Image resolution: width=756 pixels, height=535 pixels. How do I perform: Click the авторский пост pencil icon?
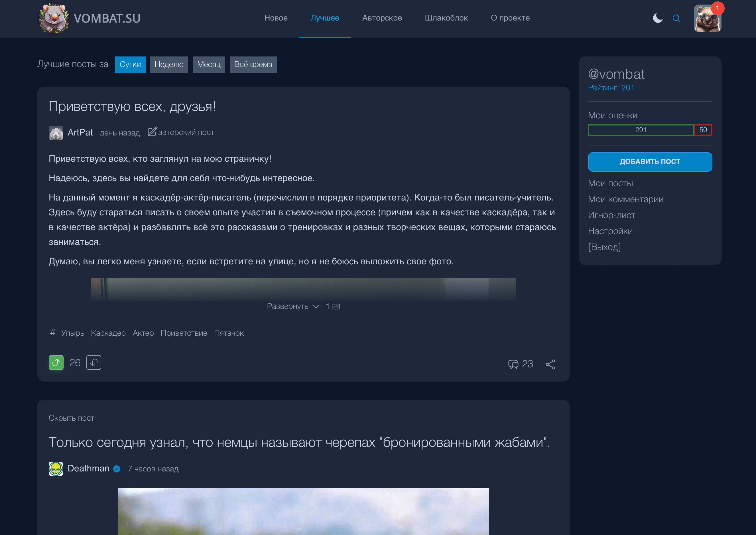click(x=152, y=132)
